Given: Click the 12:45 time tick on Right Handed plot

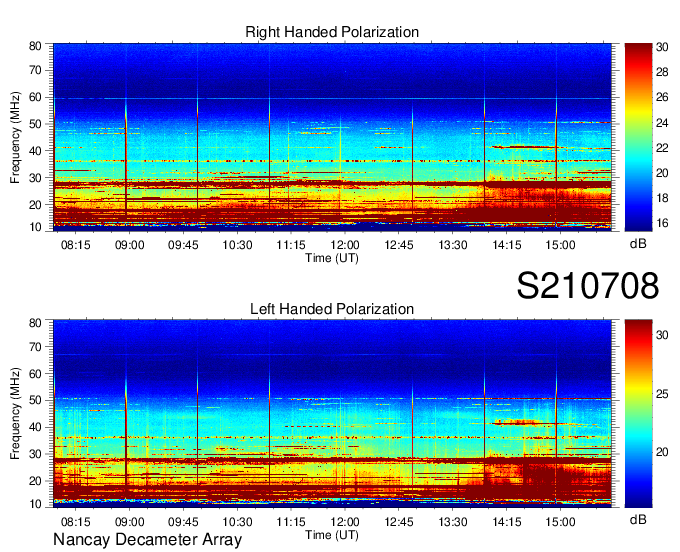Looking at the screenshot, I should point(399,245).
